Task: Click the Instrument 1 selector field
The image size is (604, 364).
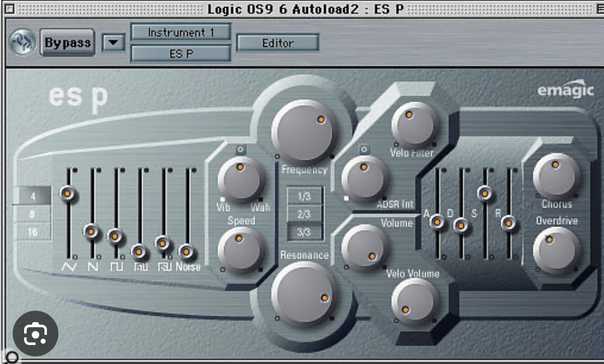Action: (x=181, y=32)
